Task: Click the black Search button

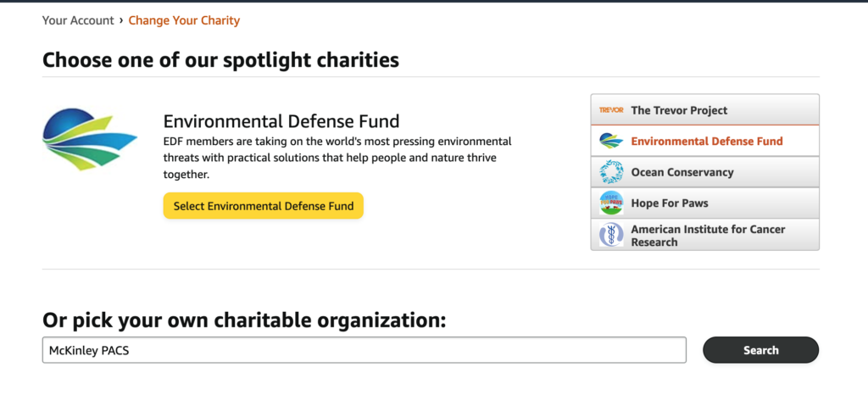Action: (760, 349)
